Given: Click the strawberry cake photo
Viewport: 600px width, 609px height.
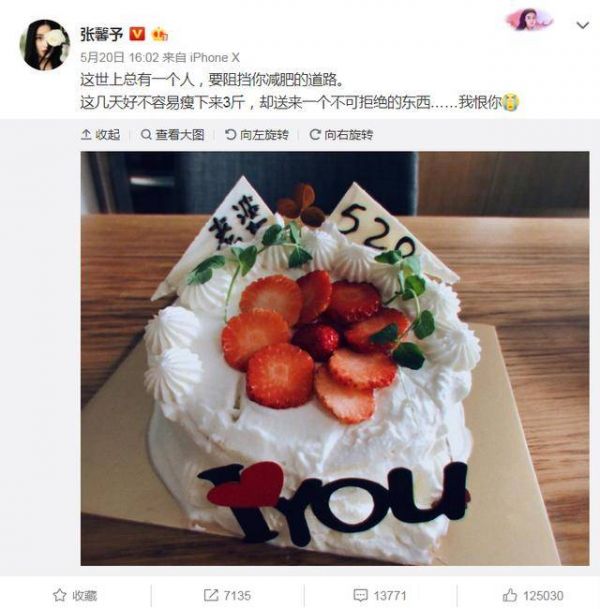Looking at the screenshot, I should click(x=335, y=358).
